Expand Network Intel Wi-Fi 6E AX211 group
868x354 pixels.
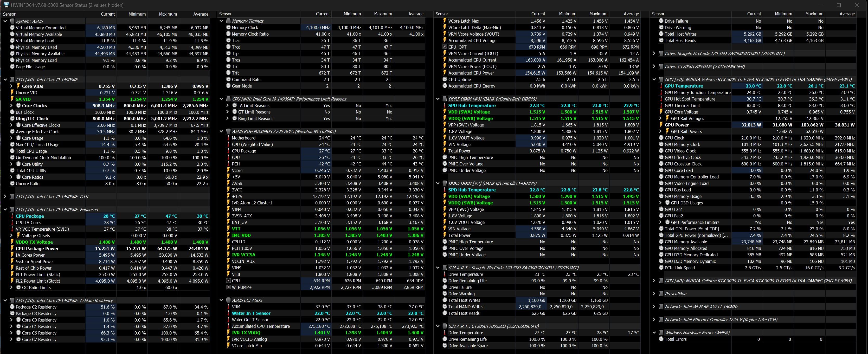point(654,307)
